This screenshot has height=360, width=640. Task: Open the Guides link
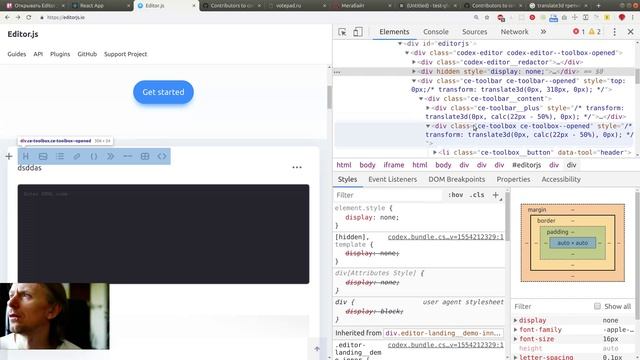(17, 54)
